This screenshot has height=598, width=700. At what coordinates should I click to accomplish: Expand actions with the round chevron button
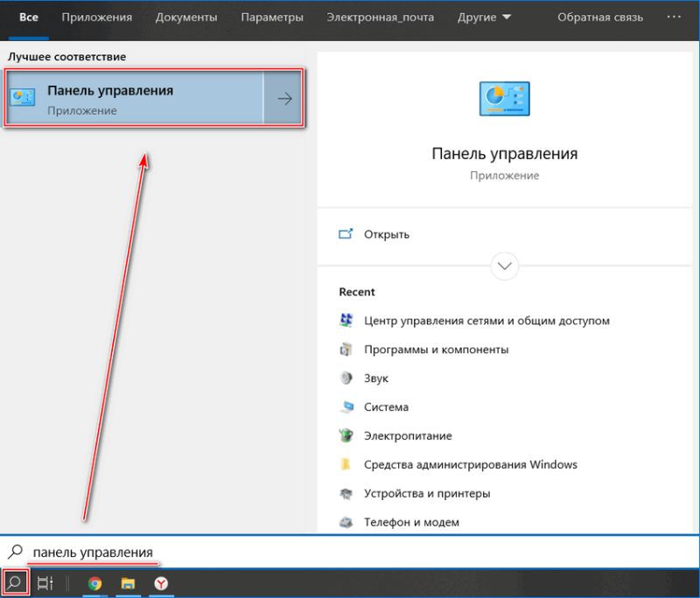tap(505, 267)
